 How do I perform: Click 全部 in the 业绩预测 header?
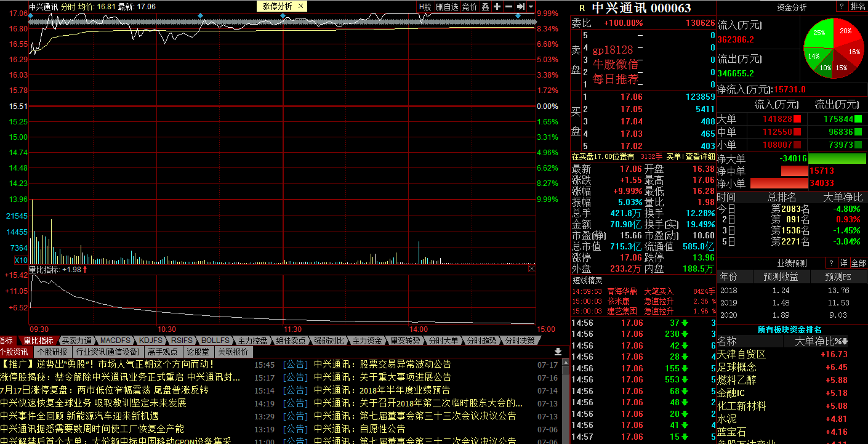(x=858, y=263)
